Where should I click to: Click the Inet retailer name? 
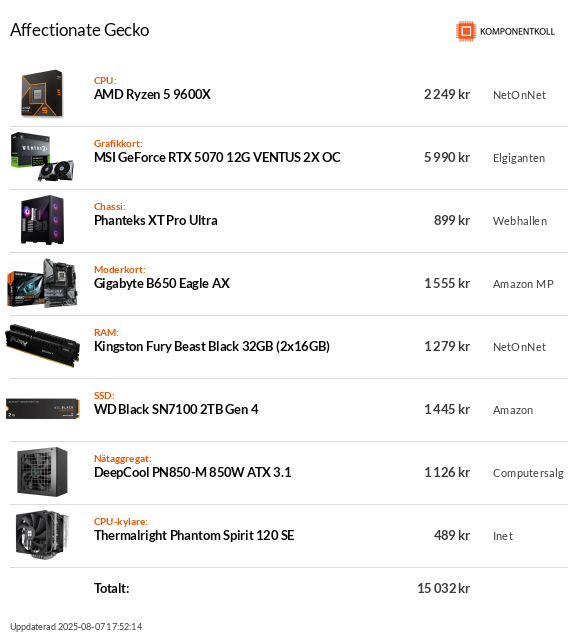coord(503,536)
